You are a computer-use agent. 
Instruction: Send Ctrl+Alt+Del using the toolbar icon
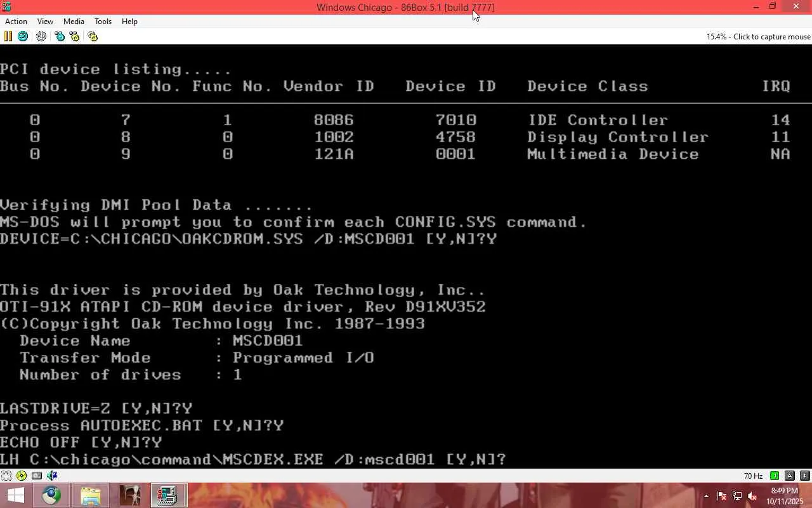pos(60,36)
